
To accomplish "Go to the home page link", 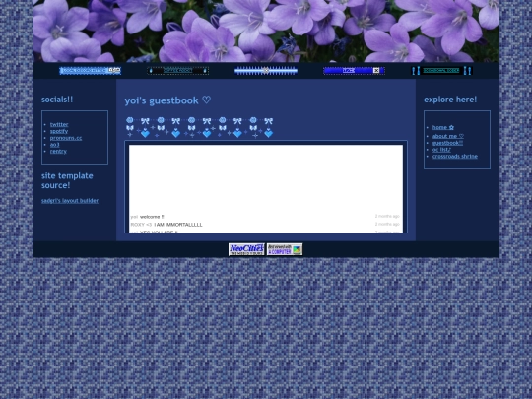I will (443, 127).
